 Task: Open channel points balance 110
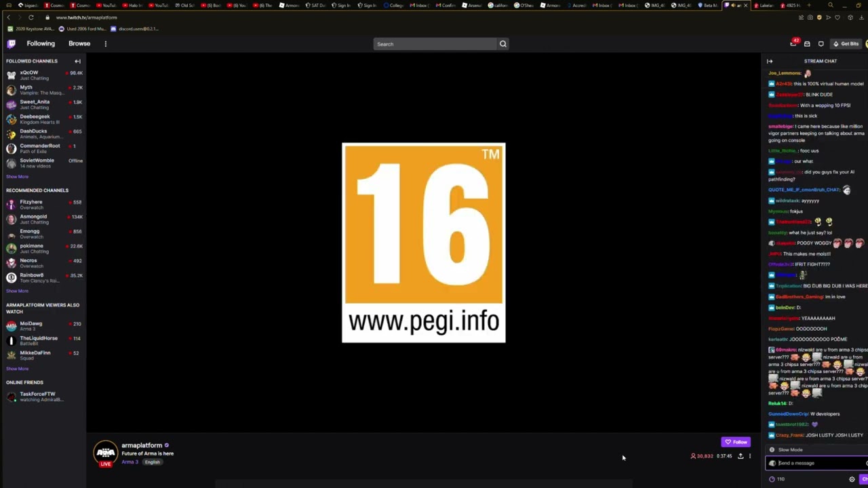pyautogui.click(x=777, y=479)
